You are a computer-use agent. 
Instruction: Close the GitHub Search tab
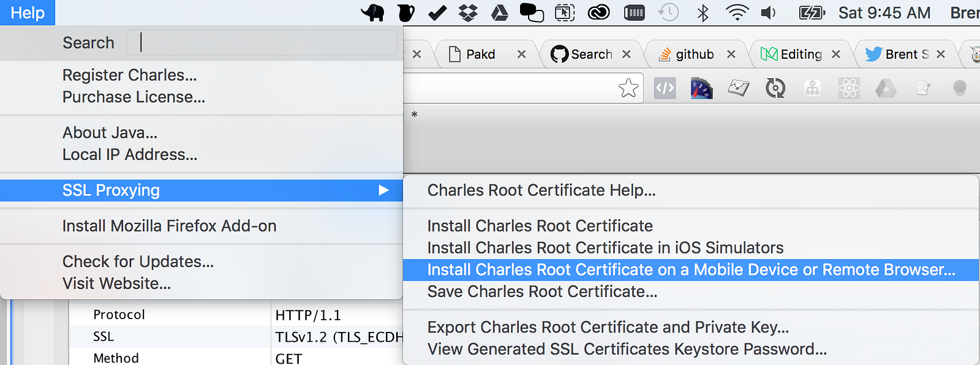(627, 55)
